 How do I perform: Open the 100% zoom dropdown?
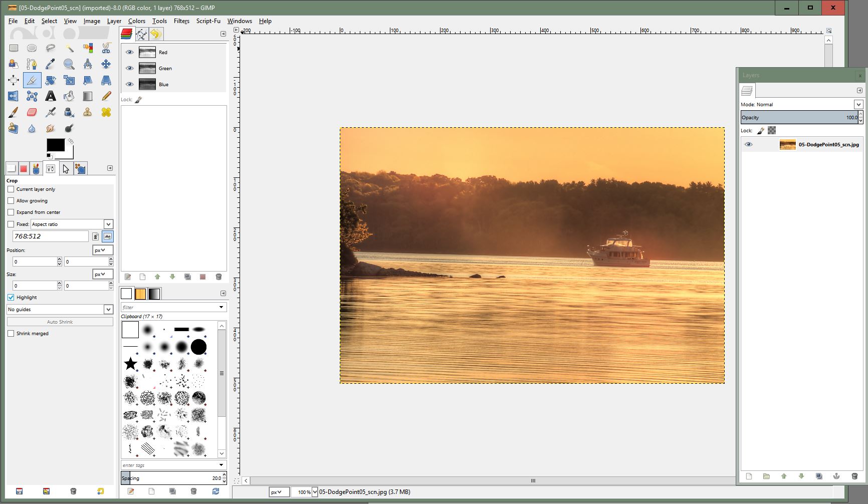[x=315, y=492]
